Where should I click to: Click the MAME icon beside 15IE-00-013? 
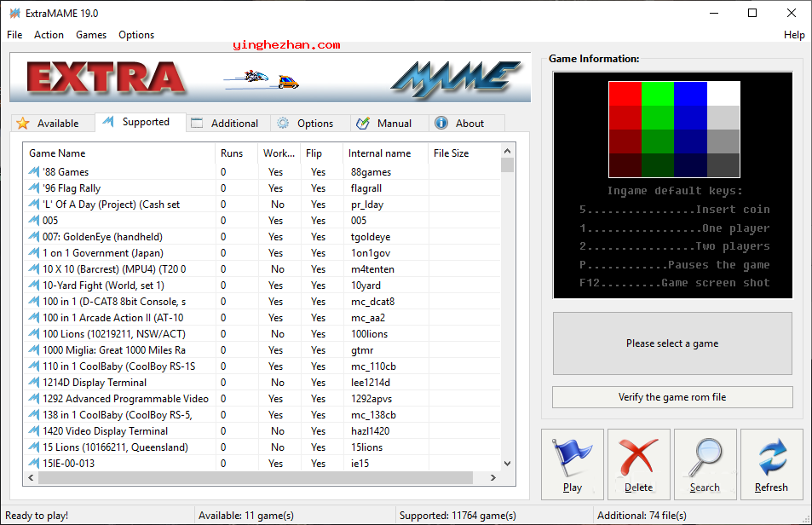pos(34,463)
